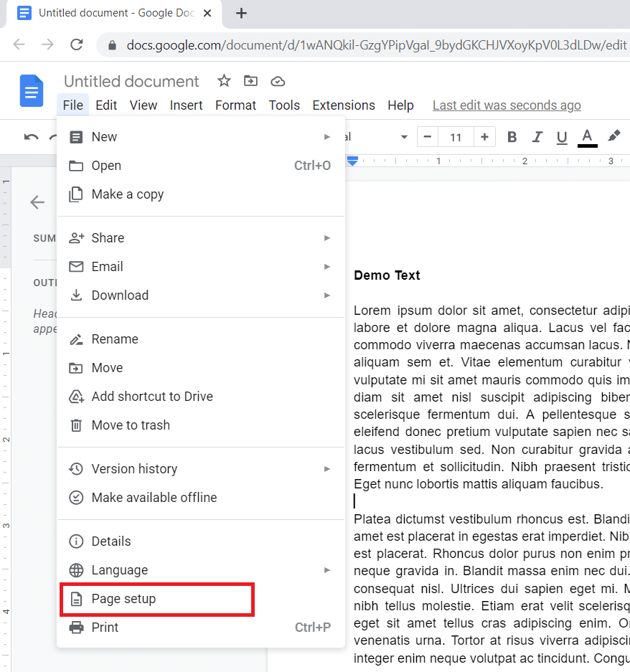Open the Extensions menu
The image size is (630, 672).
point(344,105)
